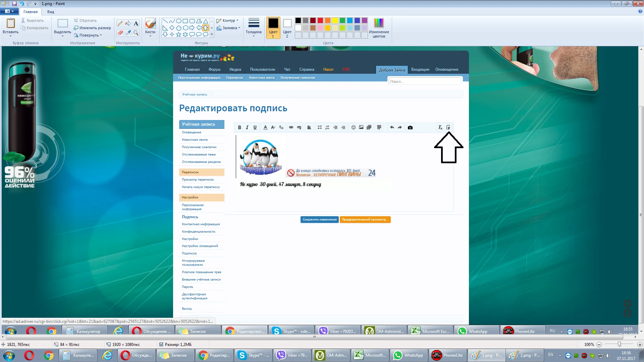Image resolution: width=644 pixels, height=362 pixels.
Task: Select the Magnifier tool
Action: tap(136, 33)
